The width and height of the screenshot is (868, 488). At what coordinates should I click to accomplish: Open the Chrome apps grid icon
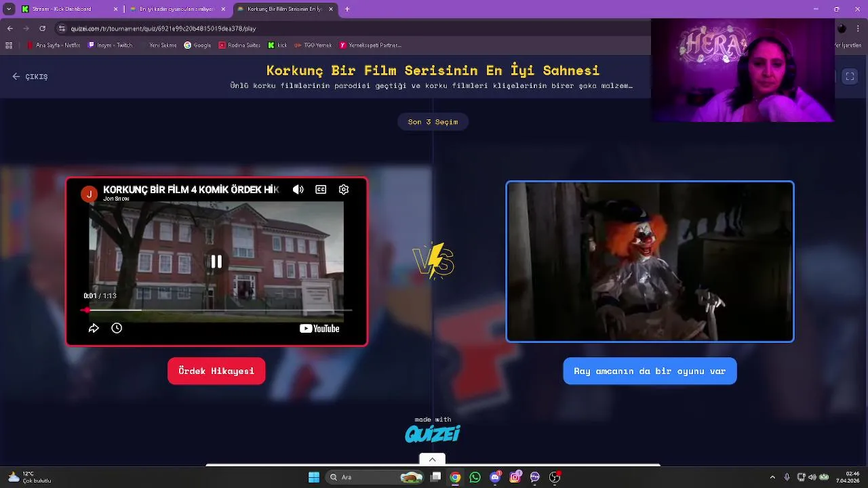(x=9, y=45)
